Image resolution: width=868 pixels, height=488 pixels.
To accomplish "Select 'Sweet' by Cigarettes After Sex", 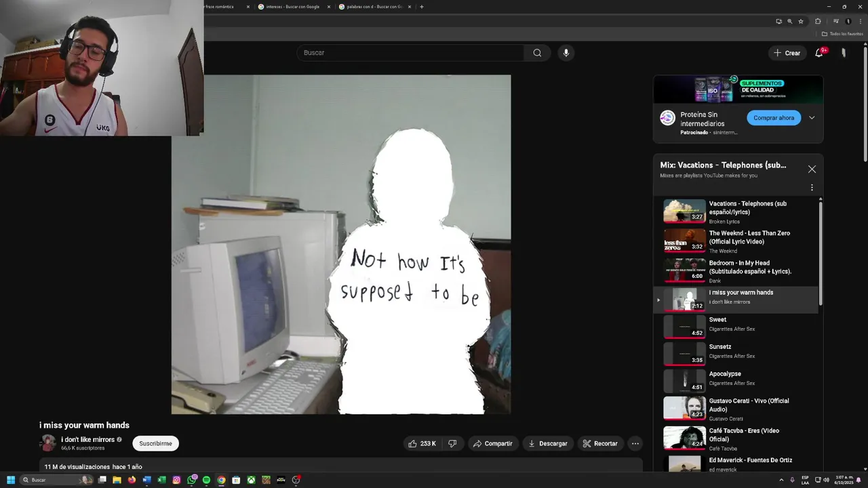I will [x=737, y=327].
